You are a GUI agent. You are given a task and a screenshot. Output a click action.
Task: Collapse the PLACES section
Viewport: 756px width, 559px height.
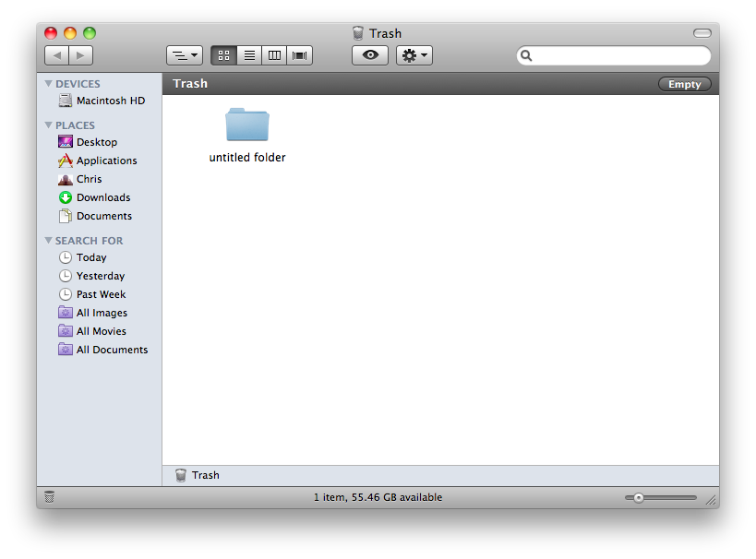coord(48,125)
